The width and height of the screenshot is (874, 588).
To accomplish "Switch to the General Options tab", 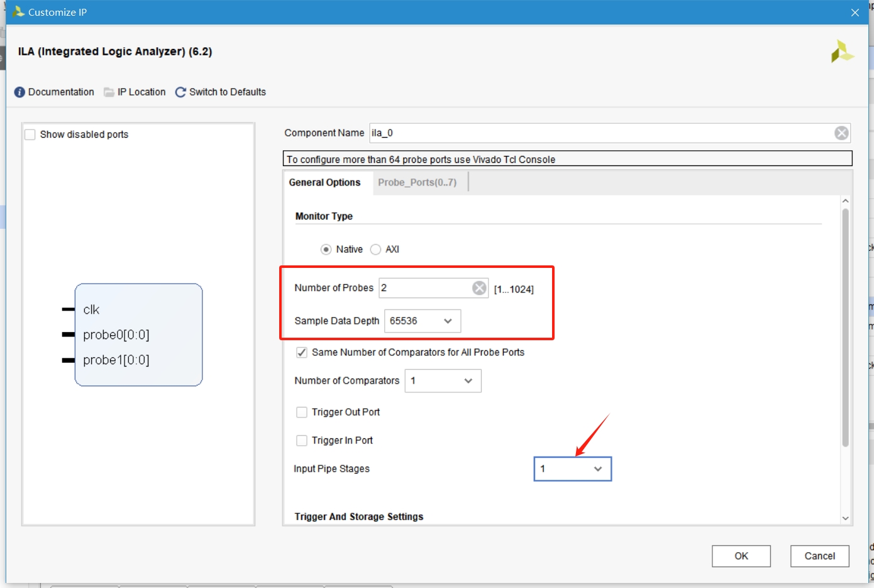I will tap(325, 182).
